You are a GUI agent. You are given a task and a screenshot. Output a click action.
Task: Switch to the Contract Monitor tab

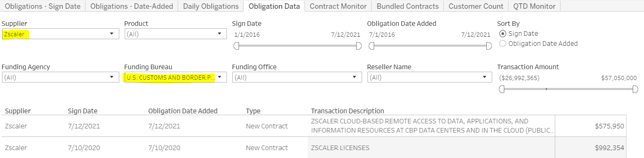click(x=338, y=6)
